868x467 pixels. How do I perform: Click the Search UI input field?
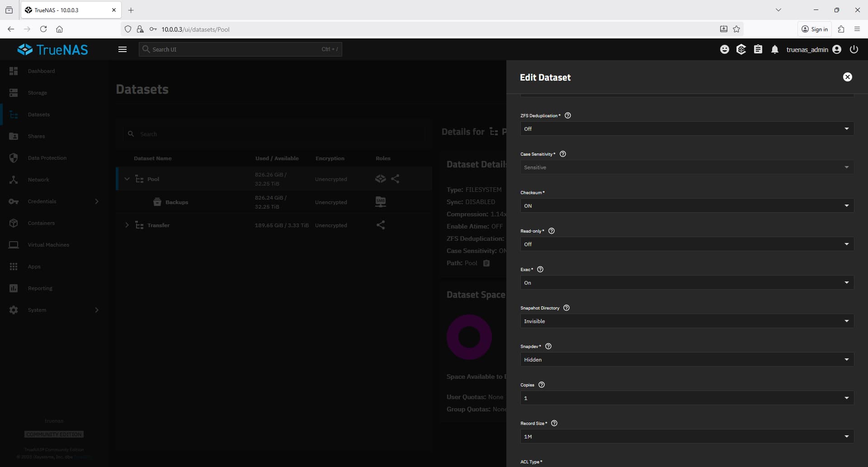tap(240, 50)
